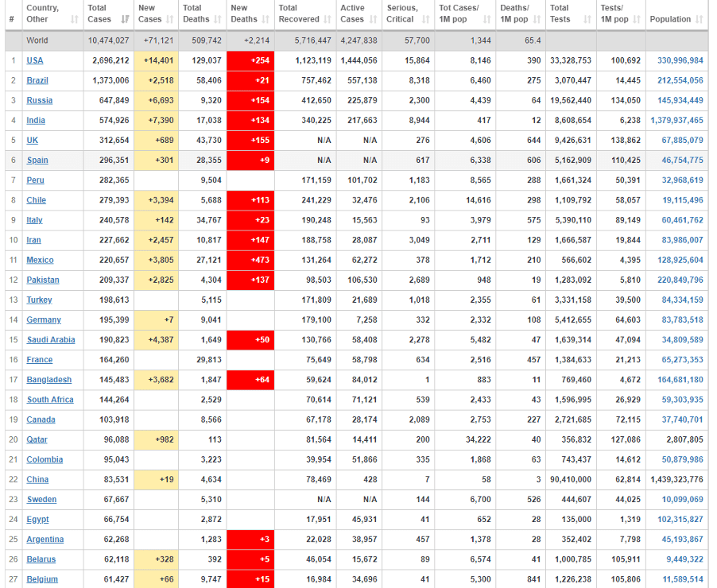717x588 pixels.
Task: Sort by Total Recovered sort arrows
Action: (x=327, y=20)
